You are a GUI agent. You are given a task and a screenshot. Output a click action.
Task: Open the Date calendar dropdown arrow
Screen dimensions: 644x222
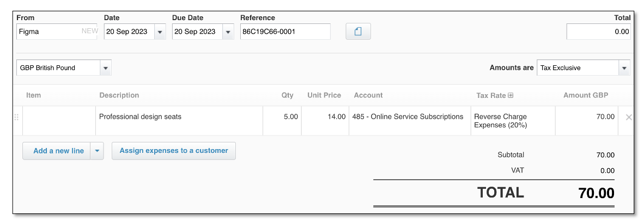[160, 32]
